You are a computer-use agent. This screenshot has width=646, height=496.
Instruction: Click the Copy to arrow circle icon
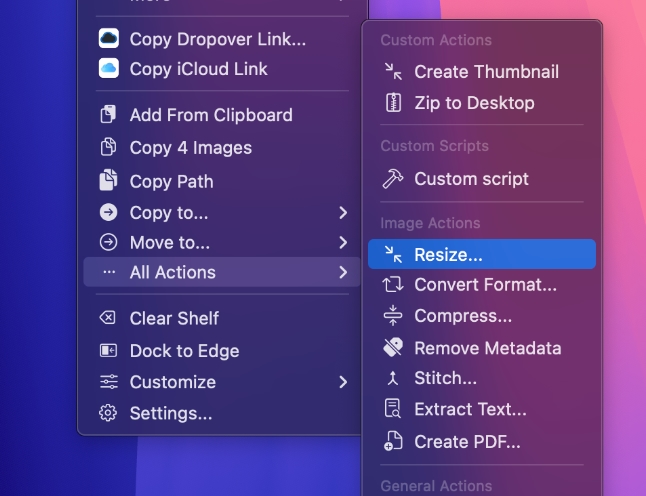[x=108, y=213]
